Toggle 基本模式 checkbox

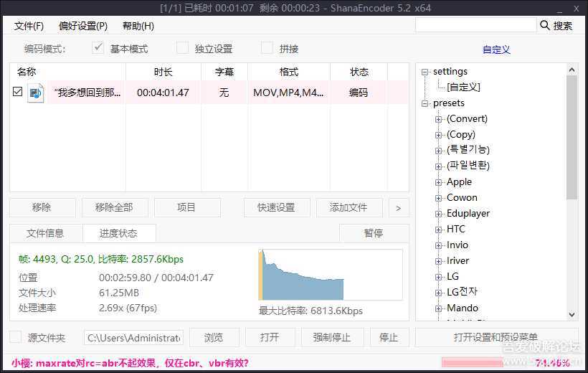coord(98,49)
